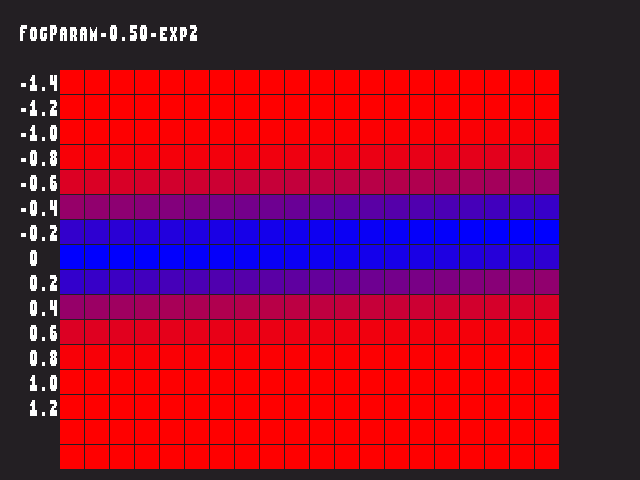Click the -1.4 row label

coord(39,84)
